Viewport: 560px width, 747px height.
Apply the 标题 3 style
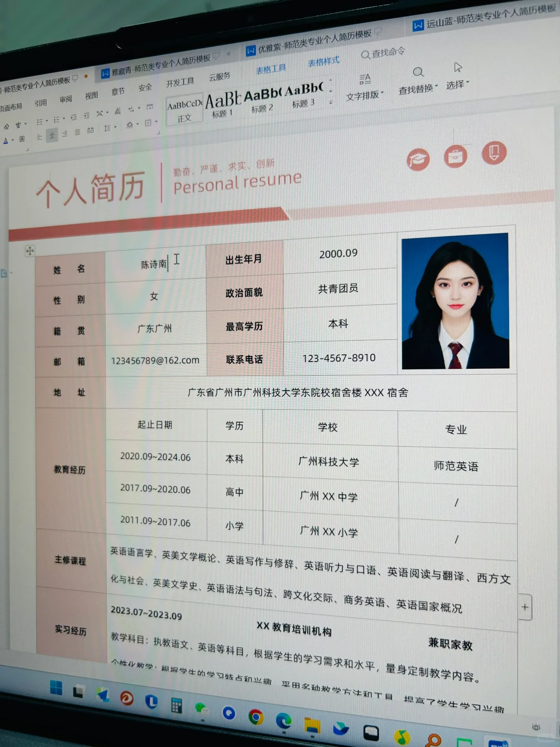click(x=304, y=96)
